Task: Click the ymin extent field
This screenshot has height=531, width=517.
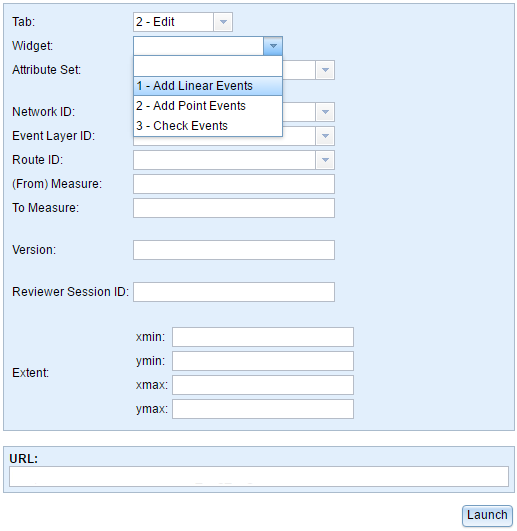Action: (263, 361)
